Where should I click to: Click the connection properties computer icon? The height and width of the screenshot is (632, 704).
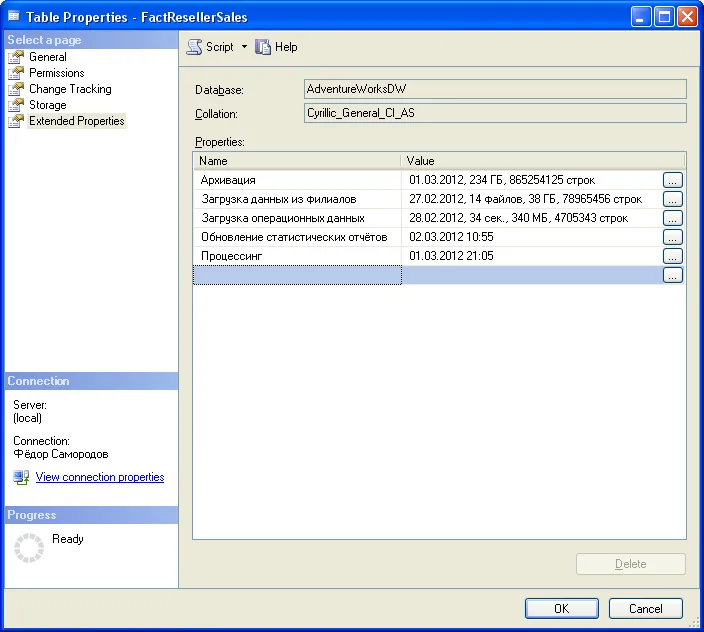click(x=21, y=477)
